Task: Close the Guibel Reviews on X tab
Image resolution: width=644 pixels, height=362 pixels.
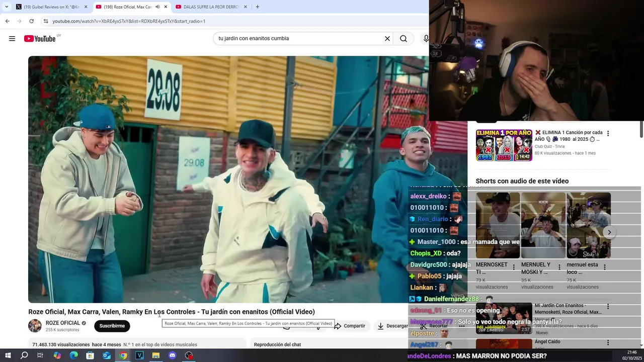Action: pos(86,7)
